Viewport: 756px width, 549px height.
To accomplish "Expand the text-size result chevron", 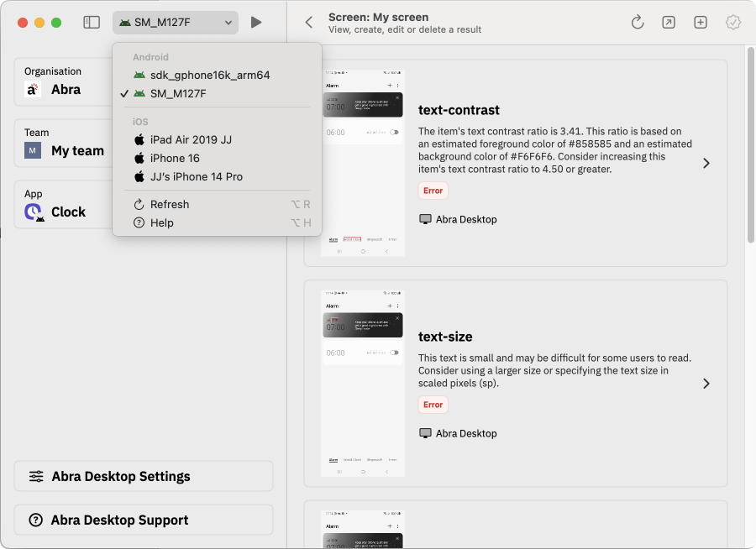I will (x=706, y=384).
